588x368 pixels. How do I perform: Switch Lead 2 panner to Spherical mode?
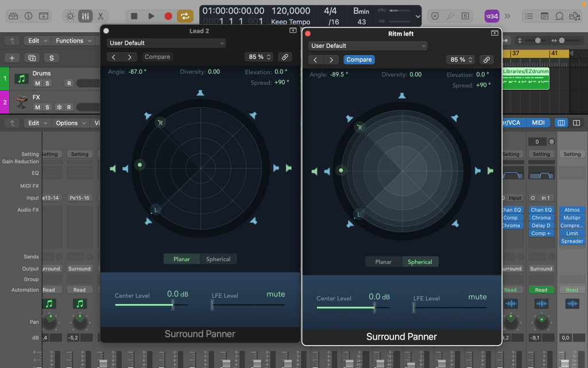click(x=218, y=259)
